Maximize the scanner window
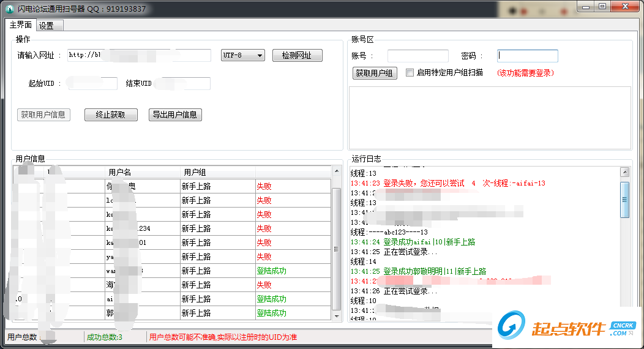644x349 pixels. tap(602, 6)
